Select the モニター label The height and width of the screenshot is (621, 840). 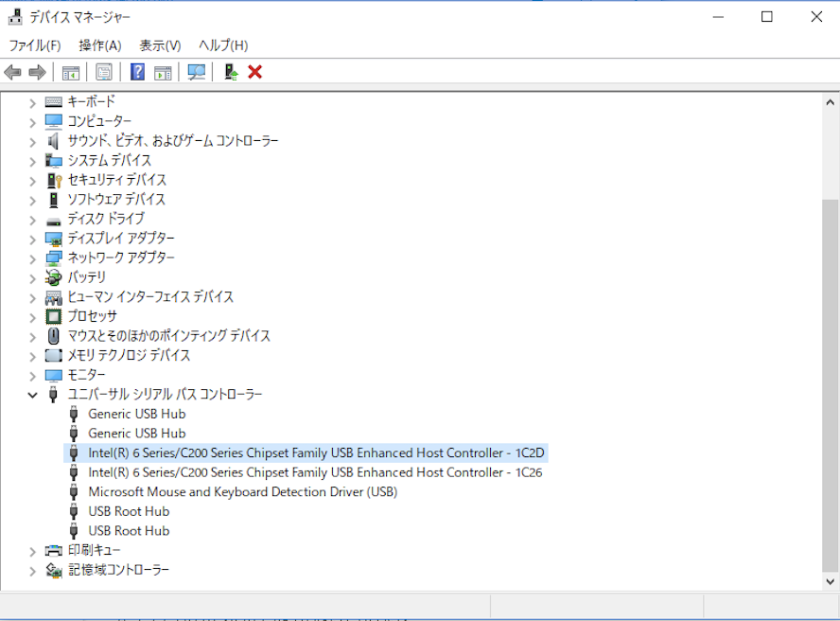click(x=86, y=375)
